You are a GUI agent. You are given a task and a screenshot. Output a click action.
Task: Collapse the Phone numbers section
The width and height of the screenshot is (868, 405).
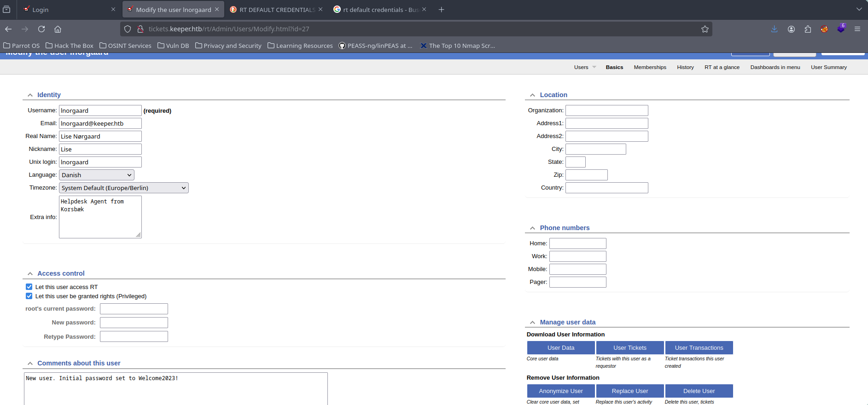[532, 228]
